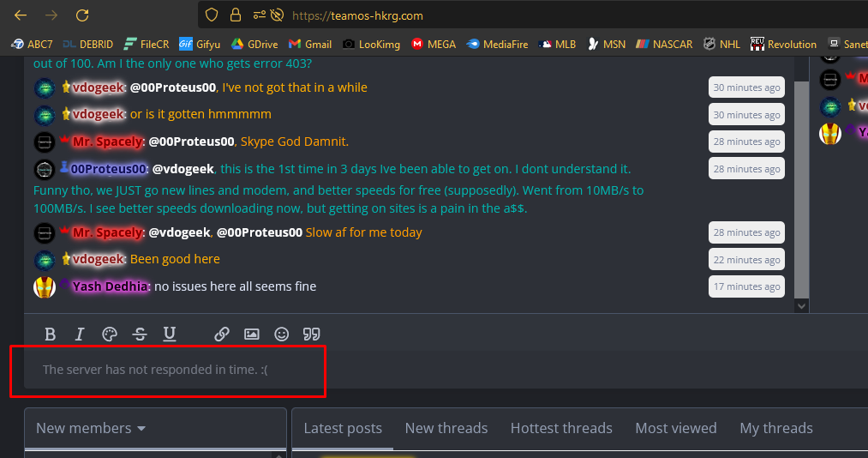
Task: Insert a quote block
Action: tap(312, 334)
